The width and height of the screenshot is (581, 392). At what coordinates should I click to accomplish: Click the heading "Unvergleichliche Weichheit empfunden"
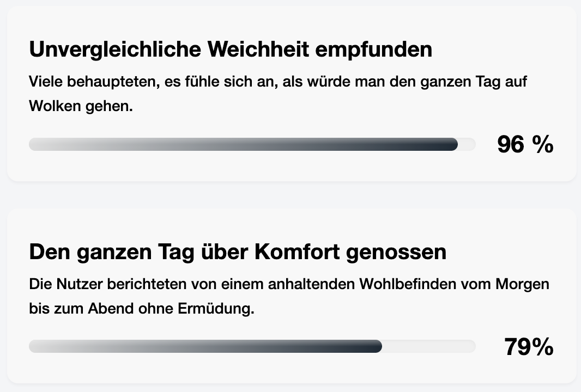[x=231, y=50]
